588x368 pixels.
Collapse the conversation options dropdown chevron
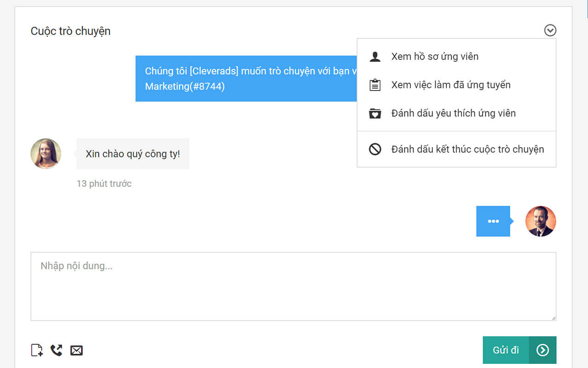(x=550, y=30)
